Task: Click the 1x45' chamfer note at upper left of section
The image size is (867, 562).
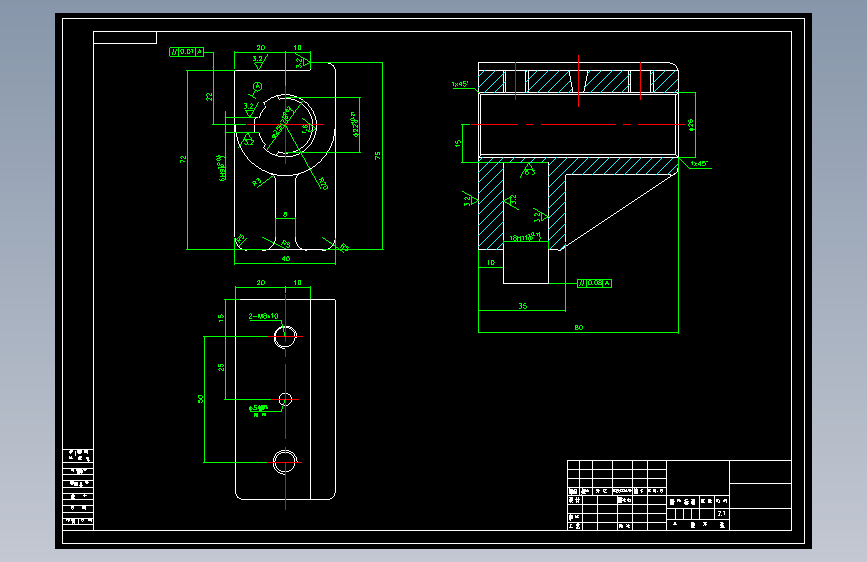Action: tap(460, 85)
